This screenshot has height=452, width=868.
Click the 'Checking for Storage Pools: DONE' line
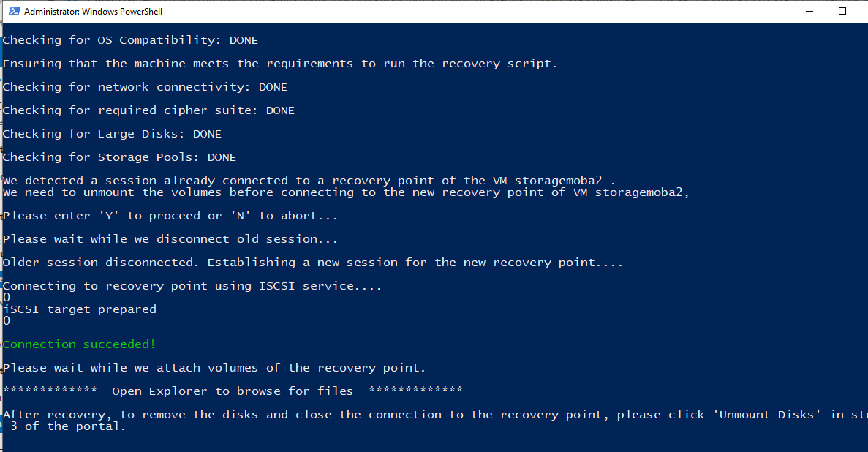(x=119, y=157)
